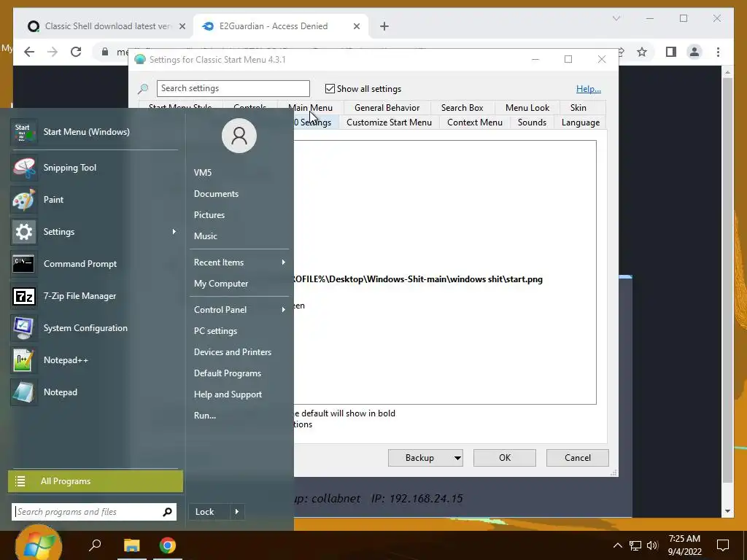
Task: Open Chrome three-dot menu
Action: tap(718, 52)
